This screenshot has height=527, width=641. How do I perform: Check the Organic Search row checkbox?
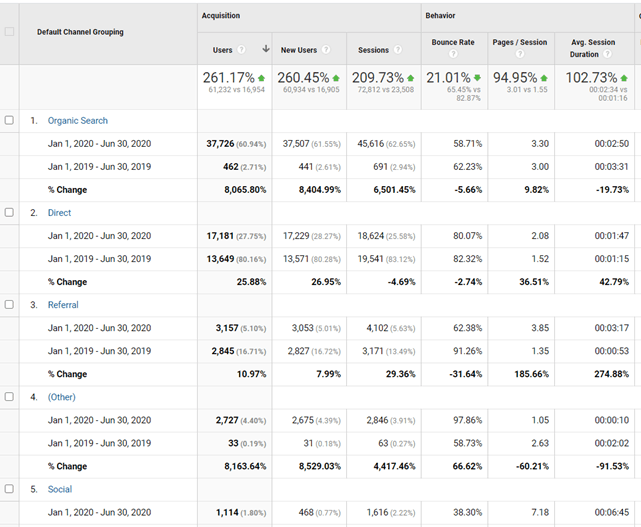coord(10,120)
